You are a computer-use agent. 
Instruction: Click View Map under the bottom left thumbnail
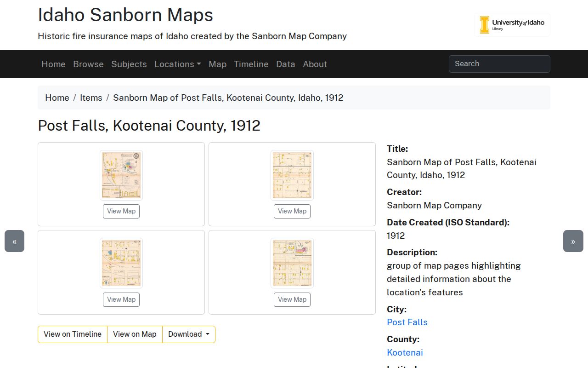click(121, 299)
